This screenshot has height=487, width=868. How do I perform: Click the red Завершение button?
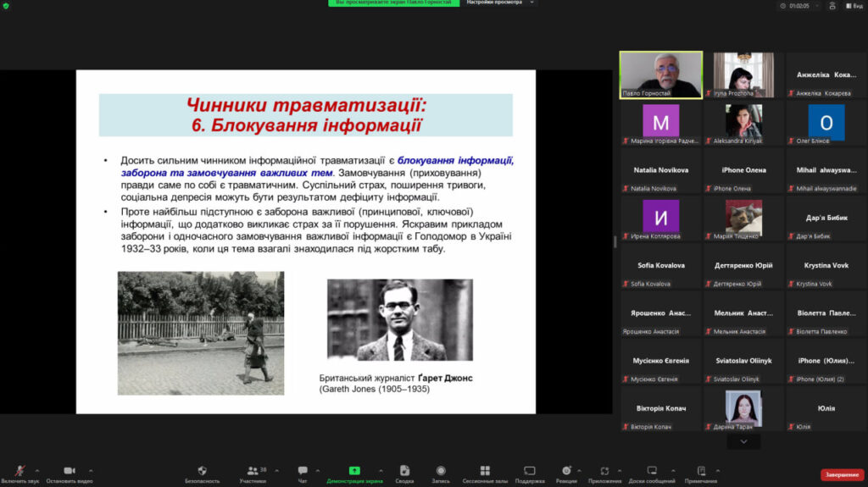tap(842, 474)
